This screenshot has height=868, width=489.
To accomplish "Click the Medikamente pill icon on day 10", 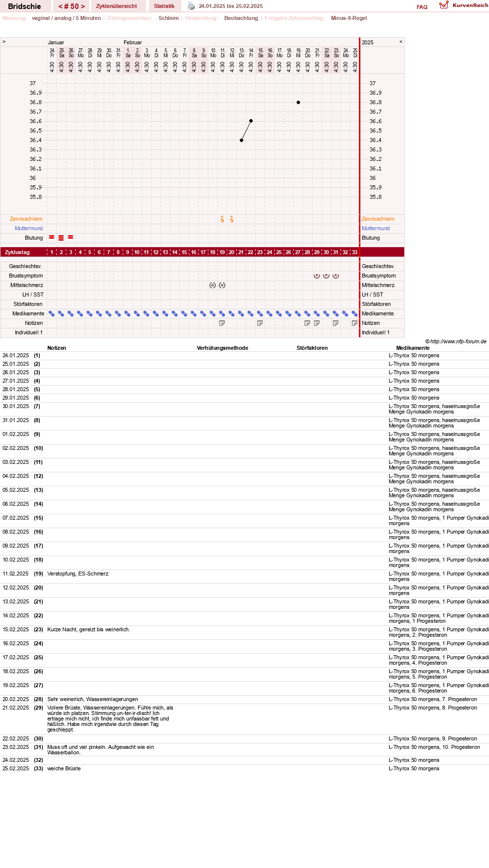I will pyautogui.click(x=137, y=313).
